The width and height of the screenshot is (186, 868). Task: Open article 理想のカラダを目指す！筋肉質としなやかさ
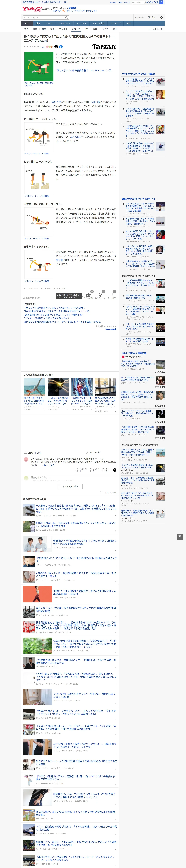[x=84, y=592]
